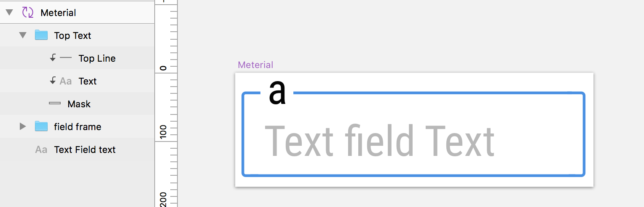Select the Mask layer name
This screenshot has width=644, height=207.
click(x=79, y=104)
